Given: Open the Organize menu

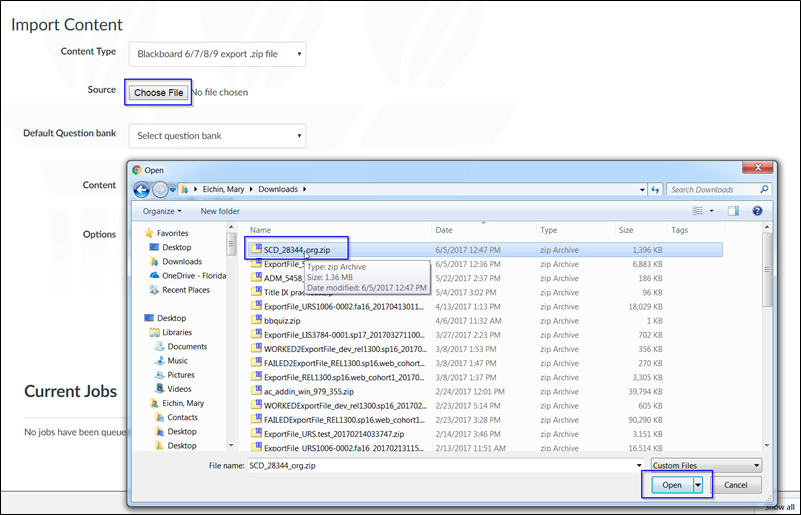Looking at the screenshot, I should (x=162, y=211).
